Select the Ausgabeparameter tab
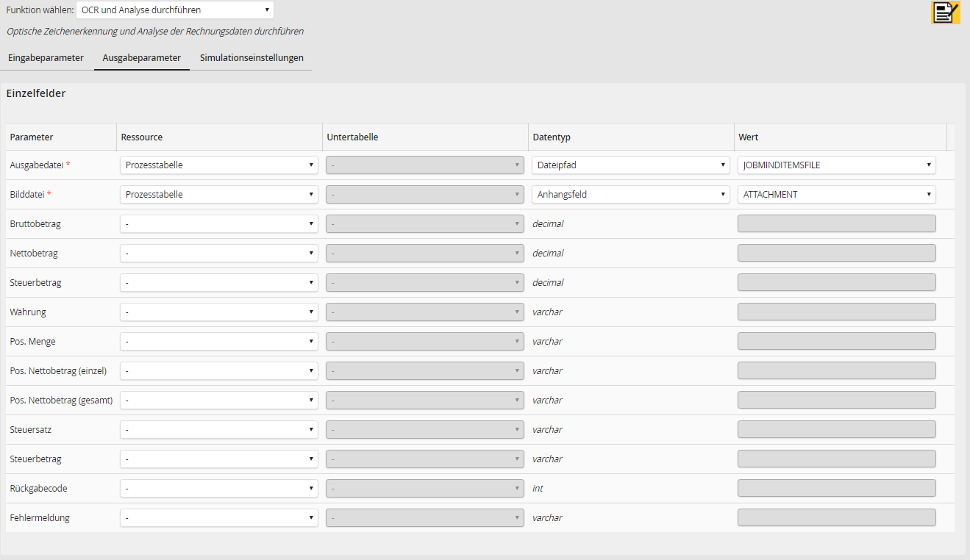The image size is (970, 560). coord(142,57)
